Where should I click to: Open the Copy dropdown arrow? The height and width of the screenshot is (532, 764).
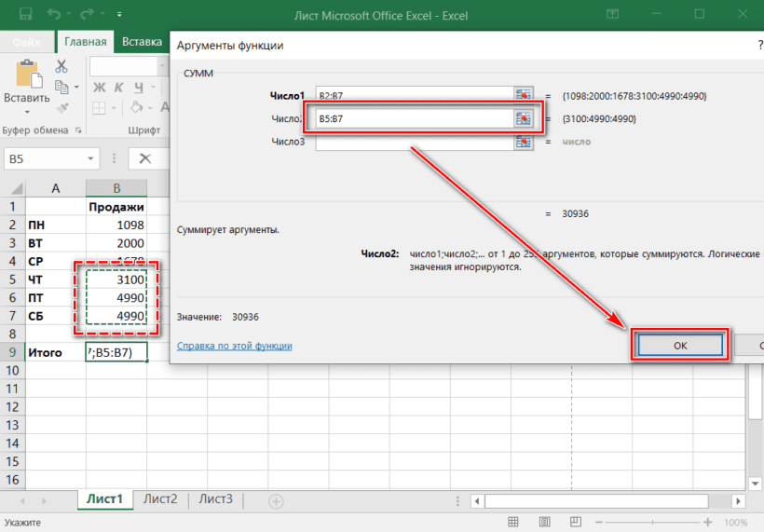(77, 88)
